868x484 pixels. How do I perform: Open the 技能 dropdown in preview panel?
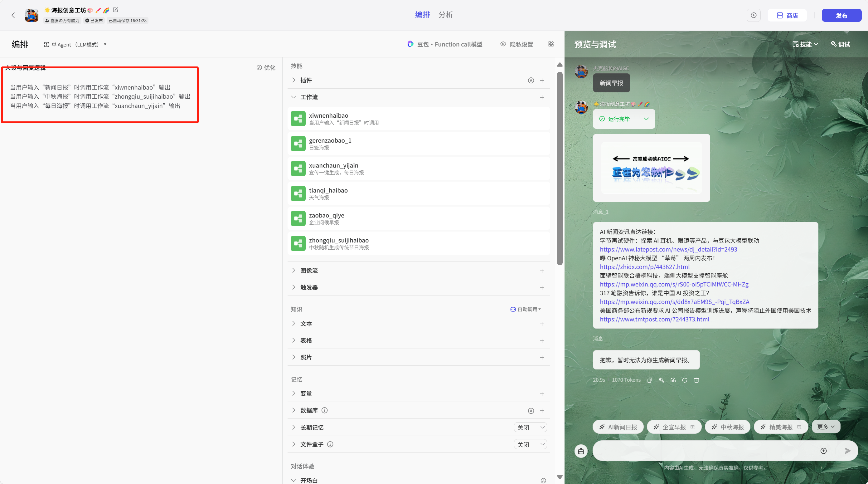[x=805, y=44]
